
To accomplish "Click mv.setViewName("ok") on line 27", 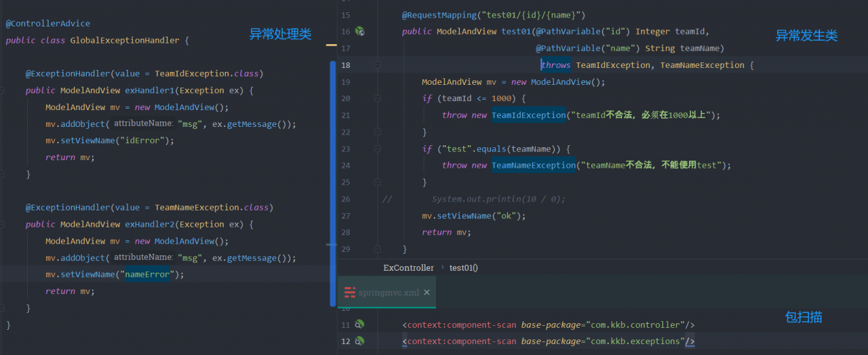I will pyautogui.click(x=474, y=216).
